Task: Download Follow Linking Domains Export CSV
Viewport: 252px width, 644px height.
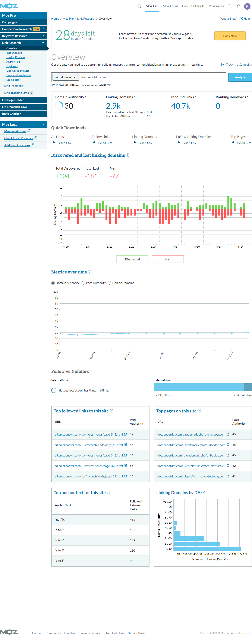Action: coord(187,143)
